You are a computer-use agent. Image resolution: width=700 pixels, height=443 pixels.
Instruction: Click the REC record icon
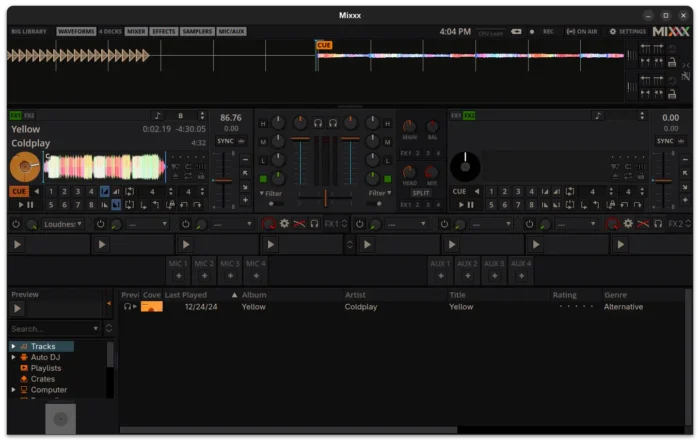coord(532,32)
